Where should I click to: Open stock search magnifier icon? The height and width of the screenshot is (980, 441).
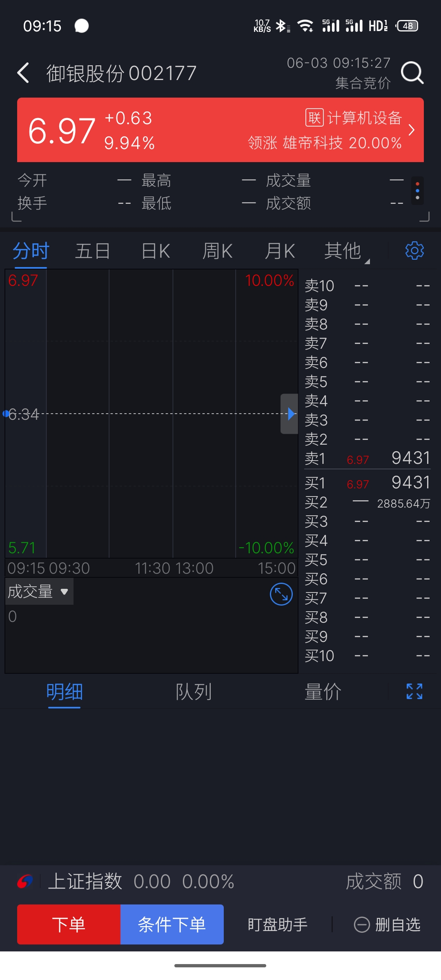tap(412, 73)
